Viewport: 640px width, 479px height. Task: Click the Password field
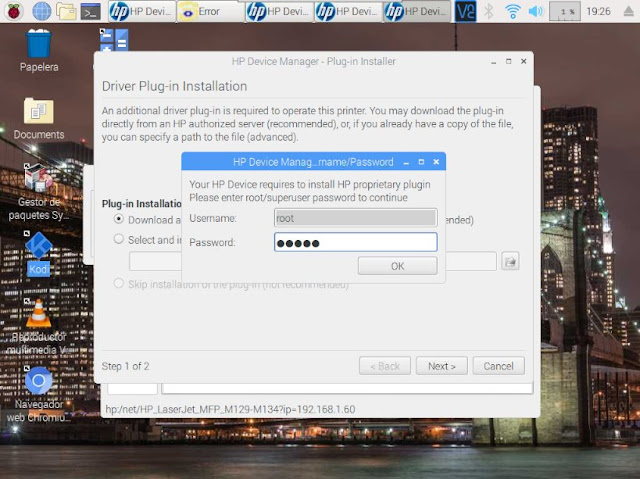pos(356,242)
